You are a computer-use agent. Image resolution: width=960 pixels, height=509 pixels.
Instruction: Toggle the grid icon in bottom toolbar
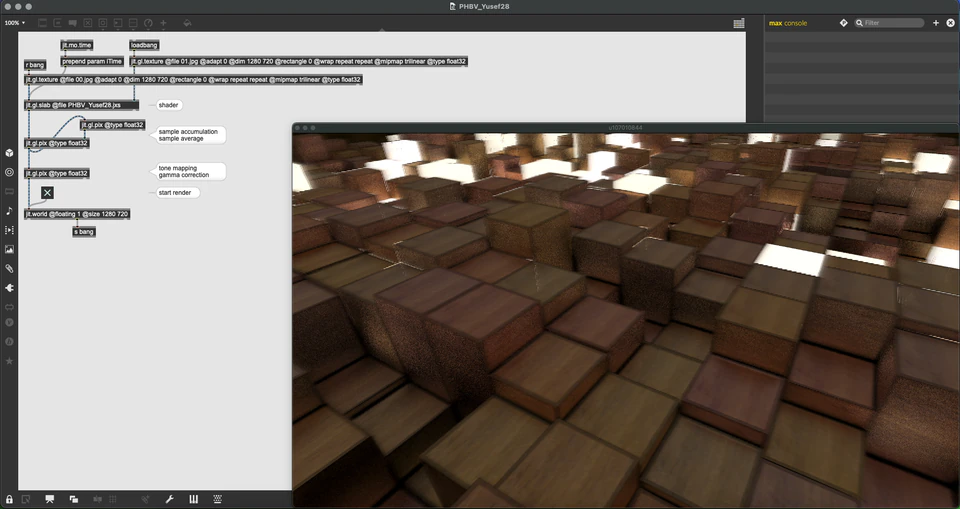[113, 500]
